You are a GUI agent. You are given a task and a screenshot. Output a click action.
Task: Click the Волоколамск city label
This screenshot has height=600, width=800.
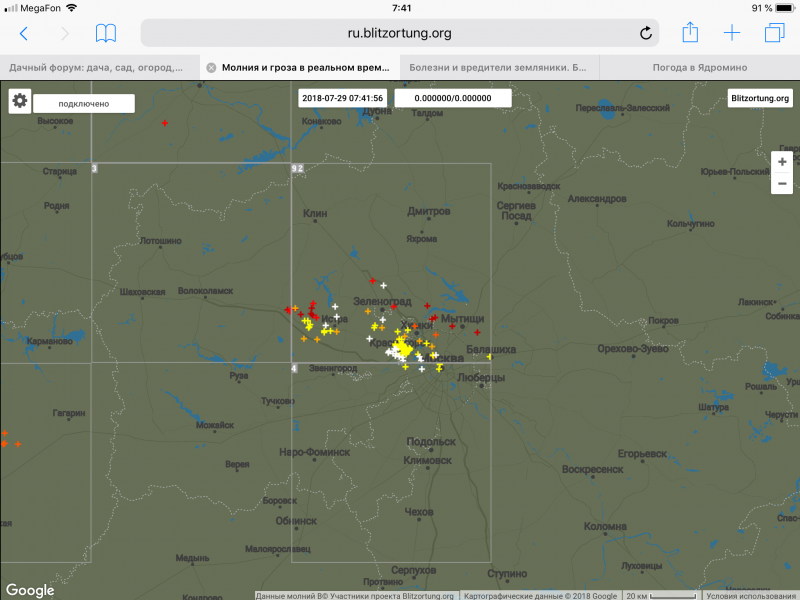[205, 291]
